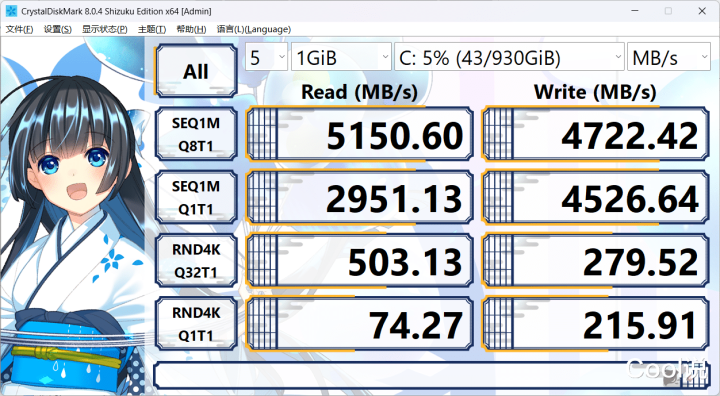The image size is (720, 396).
Task: Click the SEQ1M Q8T1 read result 5150.60
Action: [x=360, y=134]
